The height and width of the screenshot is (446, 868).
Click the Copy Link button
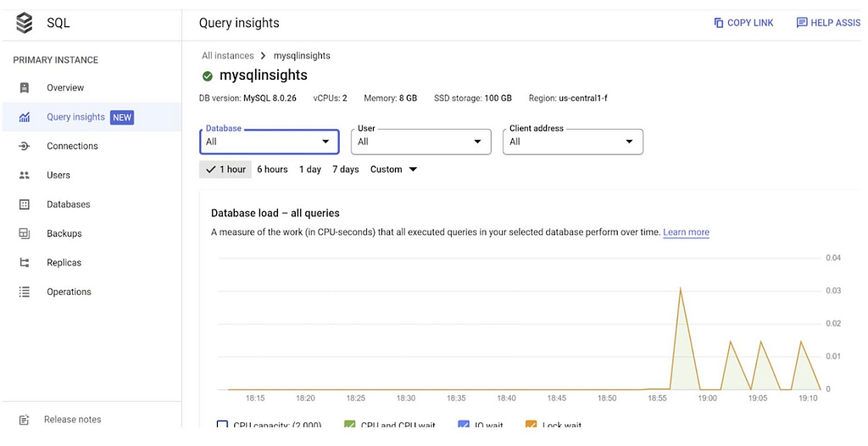pyautogui.click(x=743, y=23)
